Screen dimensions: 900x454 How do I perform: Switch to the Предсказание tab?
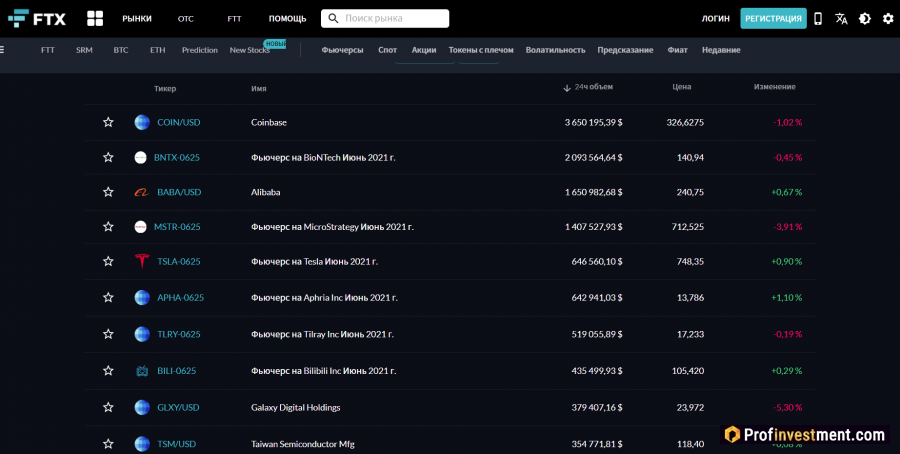coord(625,50)
